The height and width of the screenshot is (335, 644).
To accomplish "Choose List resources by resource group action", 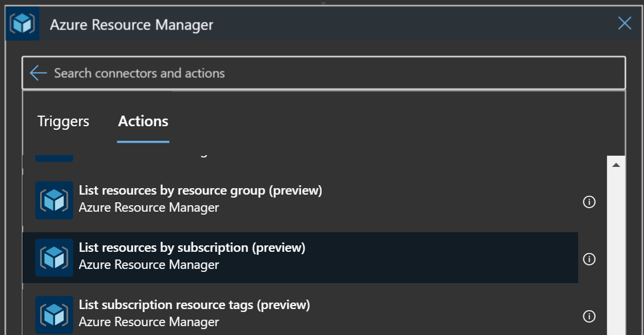I will [300, 200].
